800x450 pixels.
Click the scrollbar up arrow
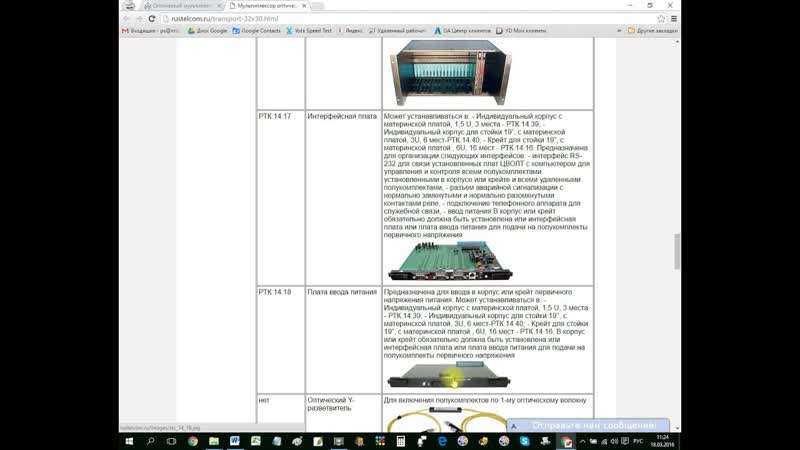coord(677,41)
